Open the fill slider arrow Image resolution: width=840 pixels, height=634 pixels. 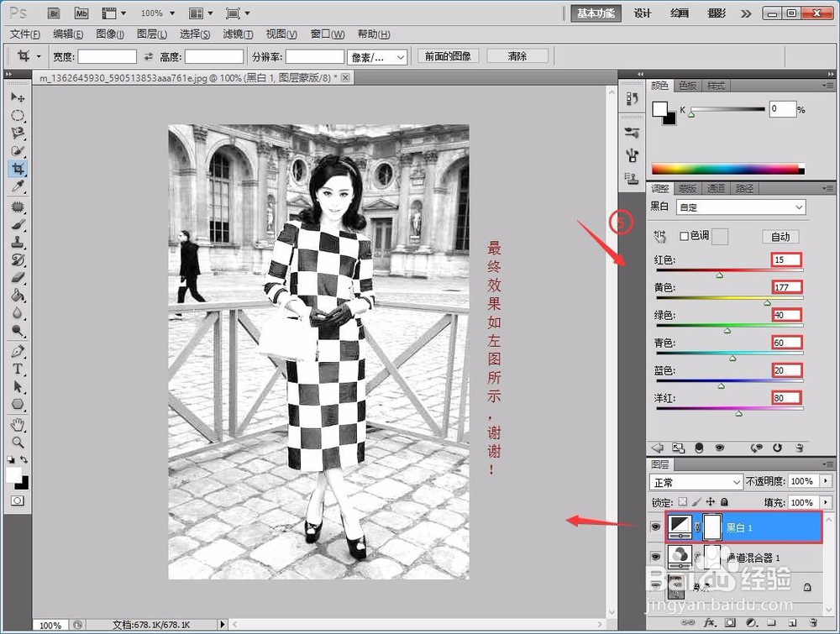[x=826, y=502]
